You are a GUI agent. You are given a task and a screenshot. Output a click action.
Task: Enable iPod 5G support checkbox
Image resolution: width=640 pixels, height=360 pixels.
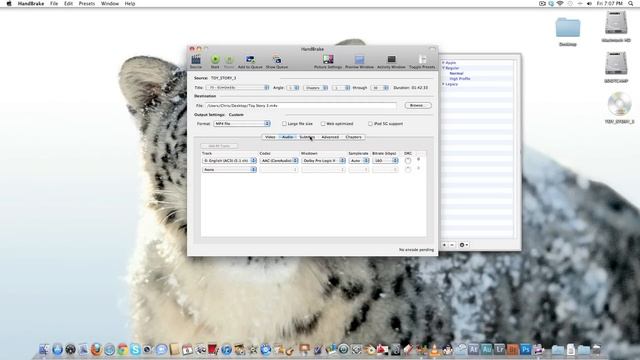(370, 124)
